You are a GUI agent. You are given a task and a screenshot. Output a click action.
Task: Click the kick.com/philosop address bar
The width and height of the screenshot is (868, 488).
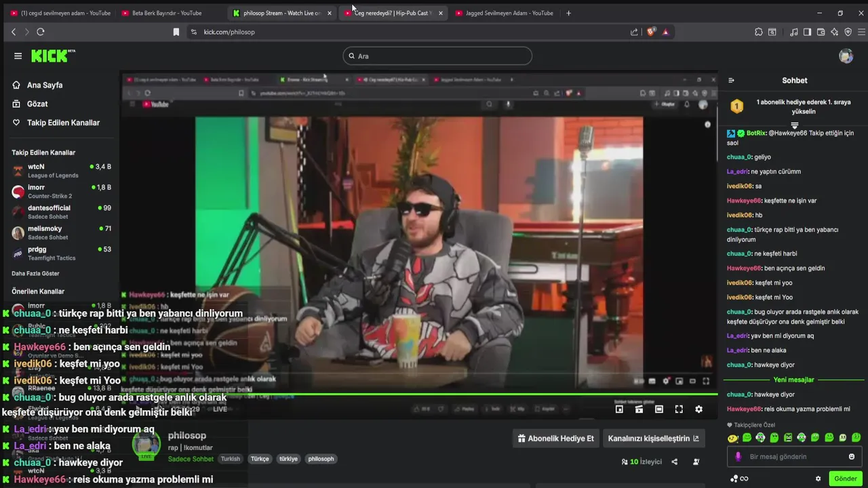click(x=407, y=32)
